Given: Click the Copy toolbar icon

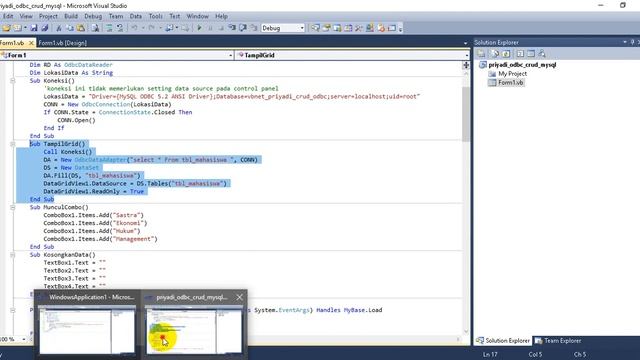Looking at the screenshot, I should 70,28.
